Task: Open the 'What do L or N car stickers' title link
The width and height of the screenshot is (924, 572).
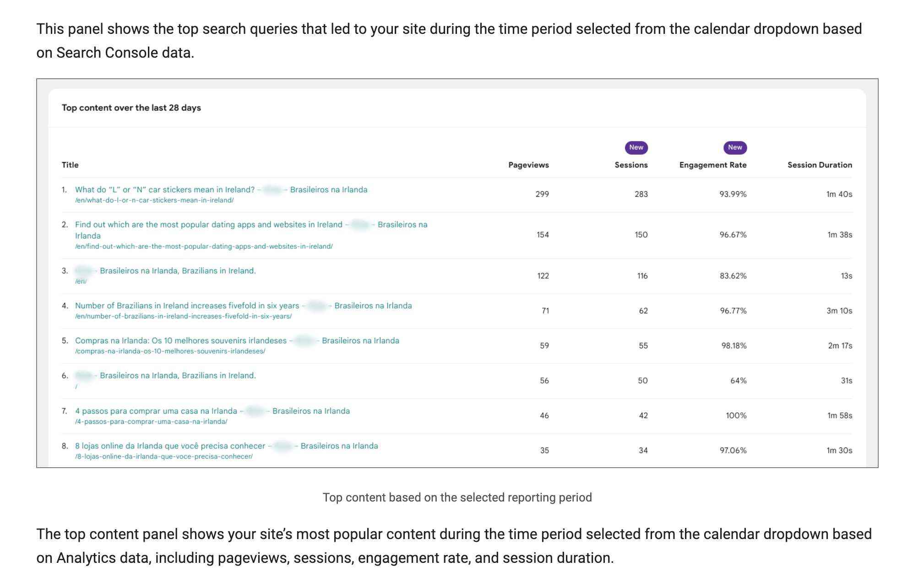Action: pyautogui.click(x=221, y=189)
